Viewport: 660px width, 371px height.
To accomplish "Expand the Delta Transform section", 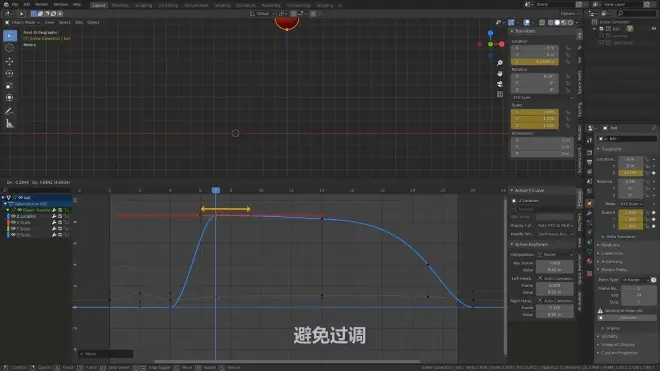I will pos(620,237).
